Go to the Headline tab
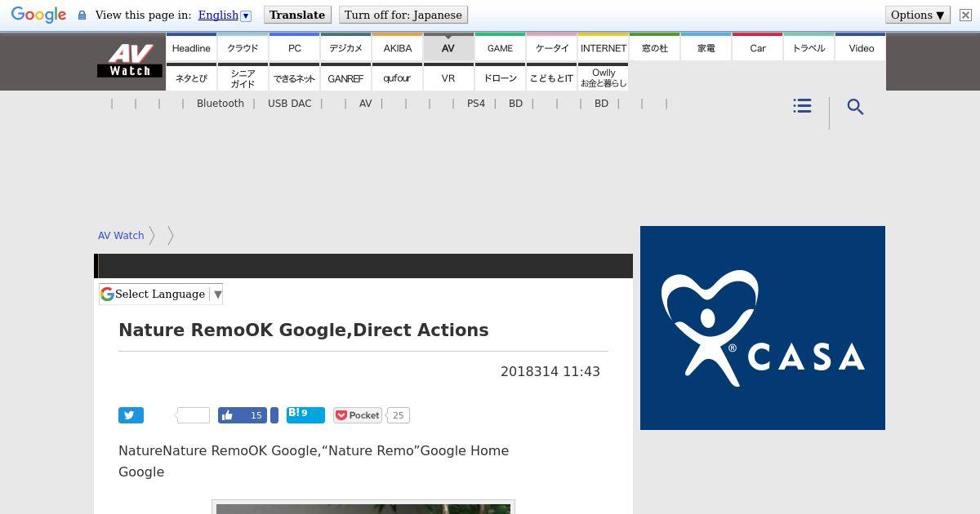Viewport: 980px width, 514px height. [191, 48]
